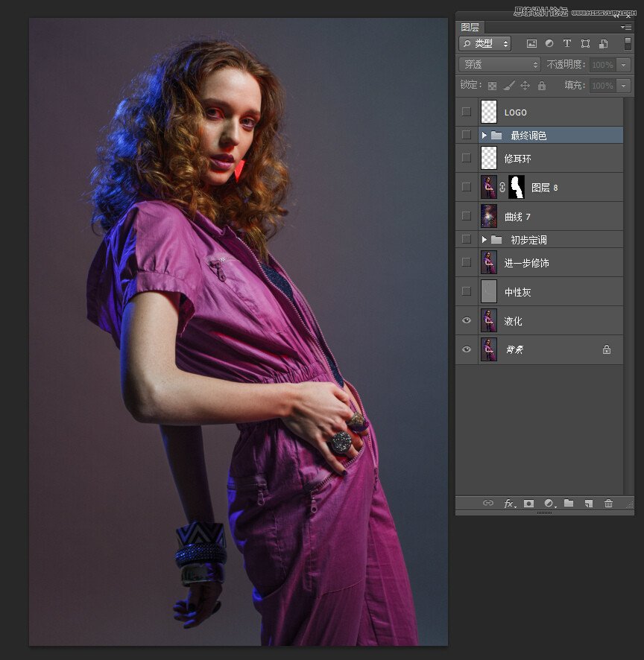Create a new layer group
Screen dimensions: 644x660
pyautogui.click(x=569, y=504)
